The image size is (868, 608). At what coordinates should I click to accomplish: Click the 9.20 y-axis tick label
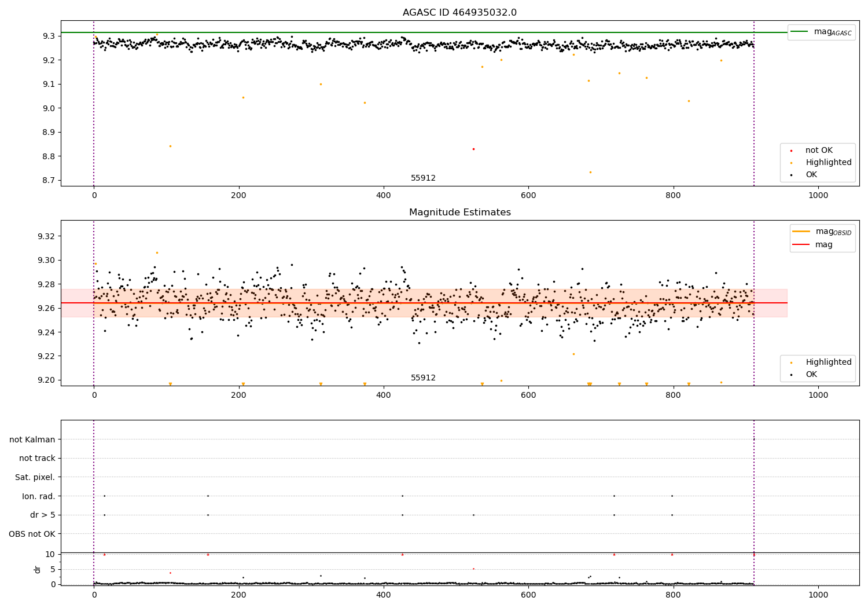[47, 380]
